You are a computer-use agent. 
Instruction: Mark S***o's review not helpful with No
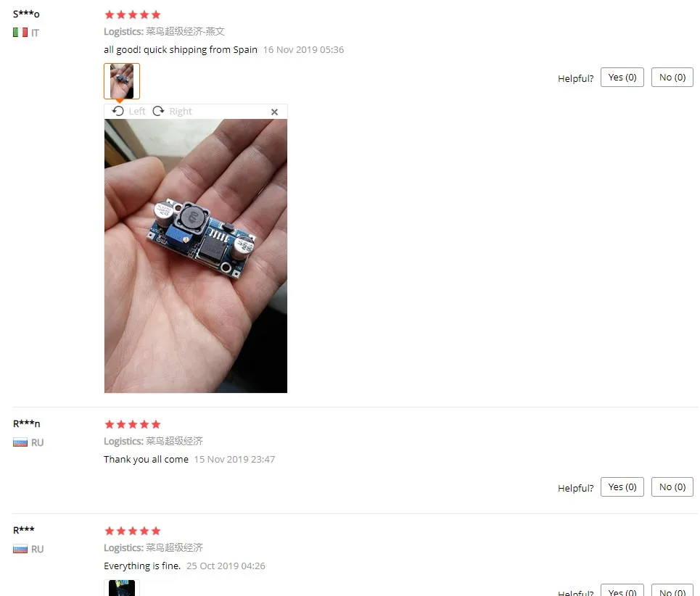pyautogui.click(x=672, y=77)
